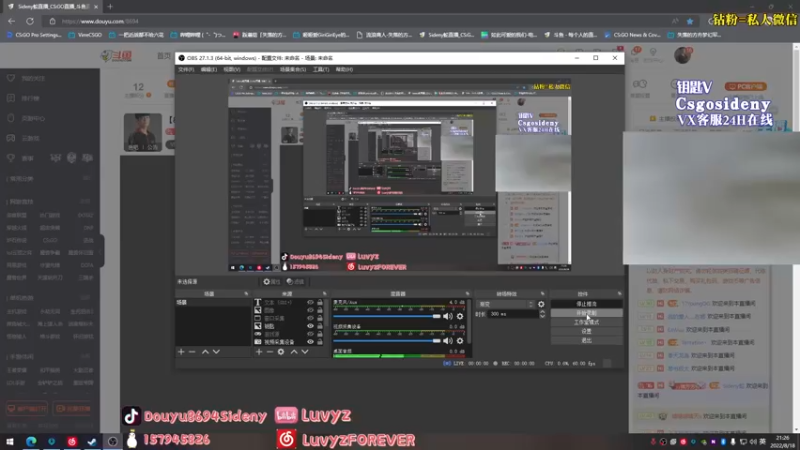The height and width of the screenshot is (450, 800).
Task: Select the 场景 item in the Scenes list
Action: [x=213, y=303]
